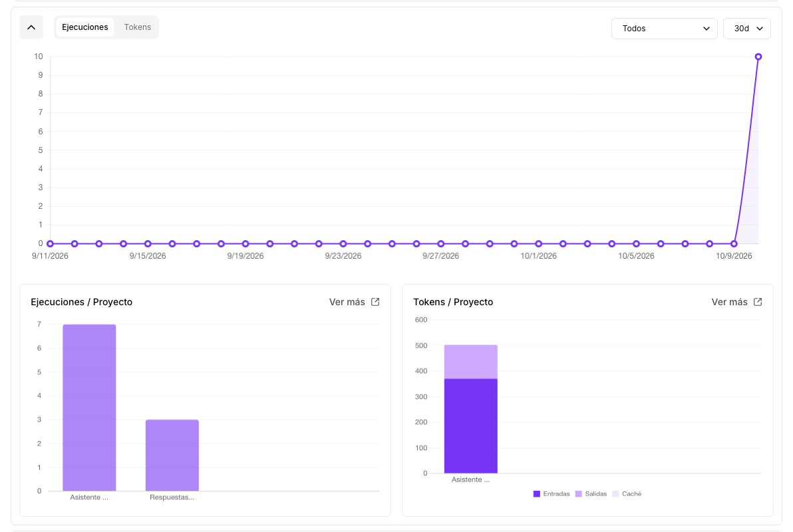Toggle Entradas legend swatch
The image size is (793, 532).
click(x=537, y=494)
